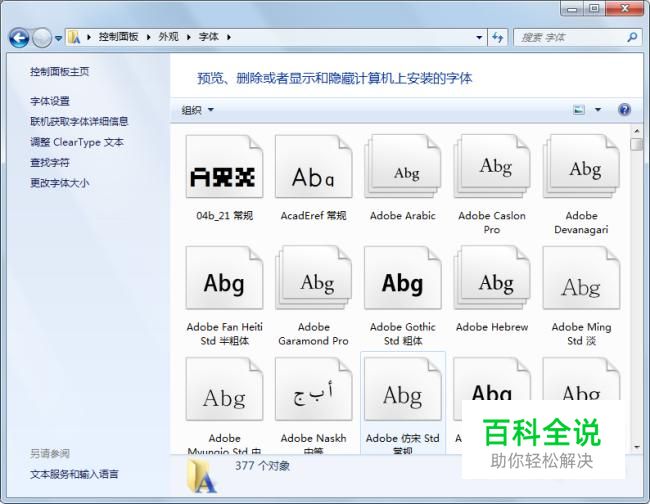Select the 04b_21 常规 font icon
650x504 pixels.
pyautogui.click(x=224, y=167)
